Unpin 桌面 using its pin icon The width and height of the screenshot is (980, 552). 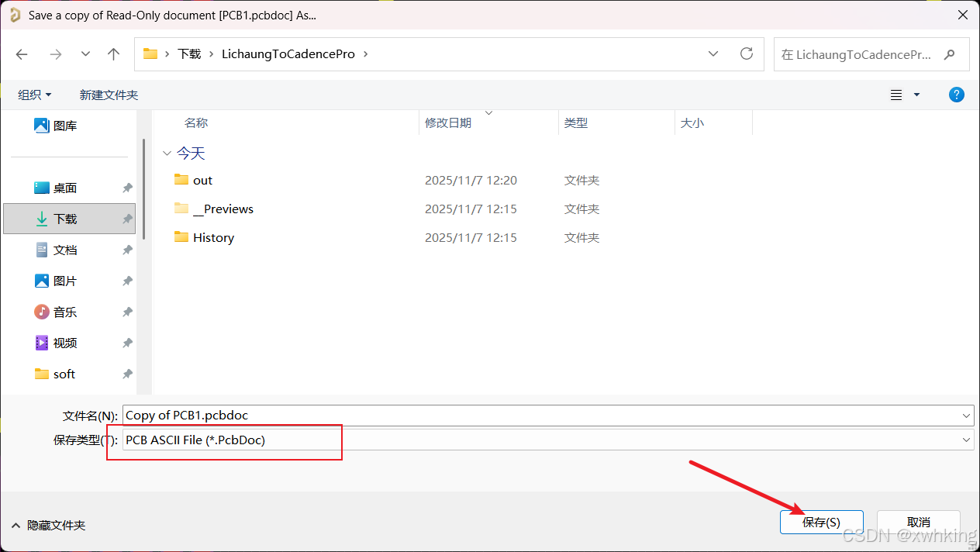127,188
